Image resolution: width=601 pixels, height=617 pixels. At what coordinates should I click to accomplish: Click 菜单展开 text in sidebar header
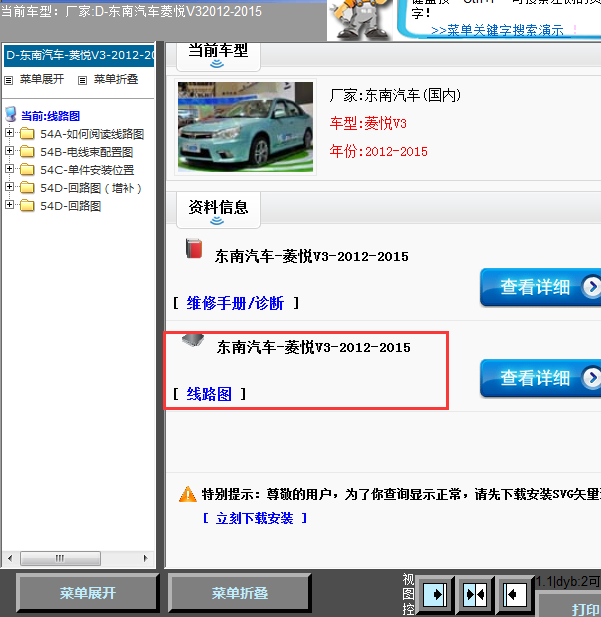coord(42,79)
